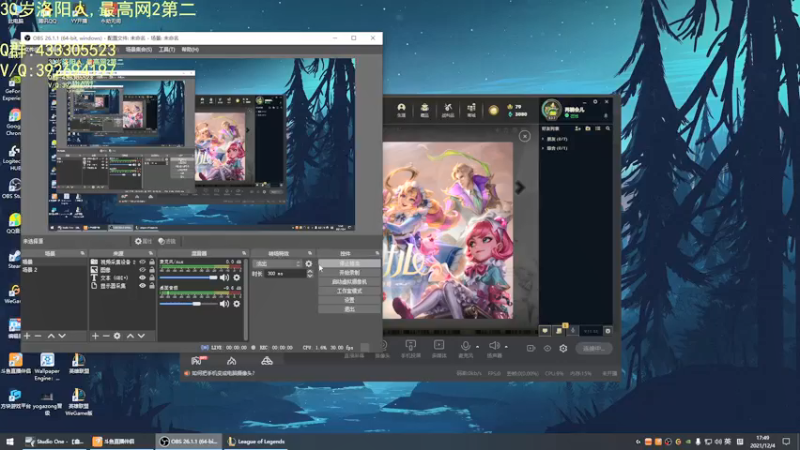Image resolution: width=800 pixels, height=450 pixels.
Task: Open settings gear in the Douyu streaming window
Action: pyautogui.click(x=563, y=348)
